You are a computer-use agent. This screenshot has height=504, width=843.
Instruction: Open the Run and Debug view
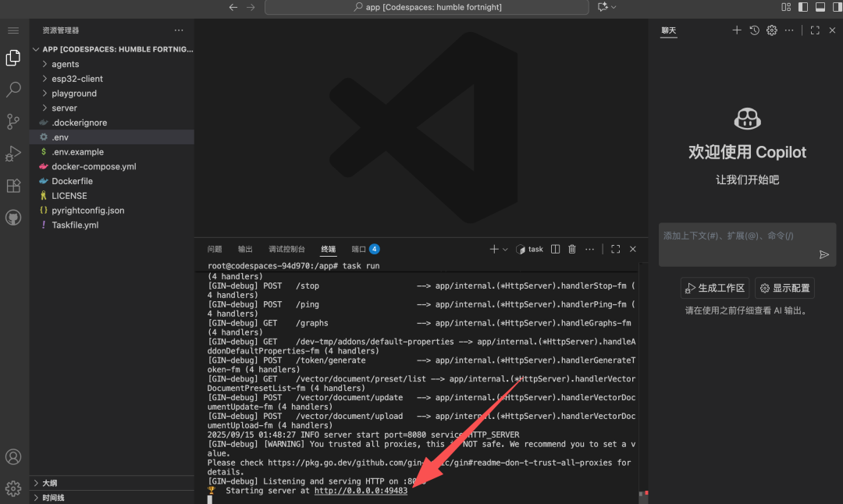[x=13, y=153]
